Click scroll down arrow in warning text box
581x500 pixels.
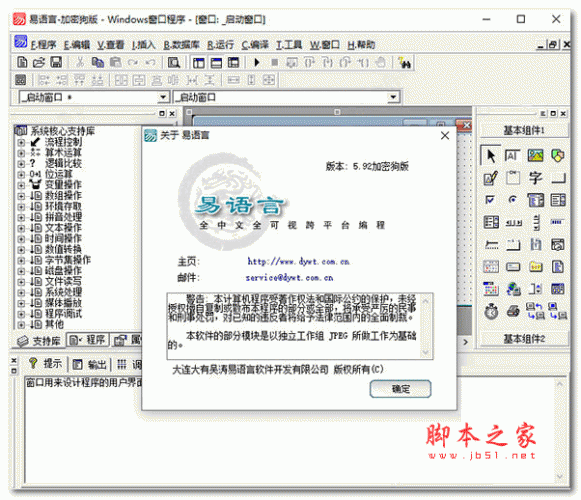[425, 352]
